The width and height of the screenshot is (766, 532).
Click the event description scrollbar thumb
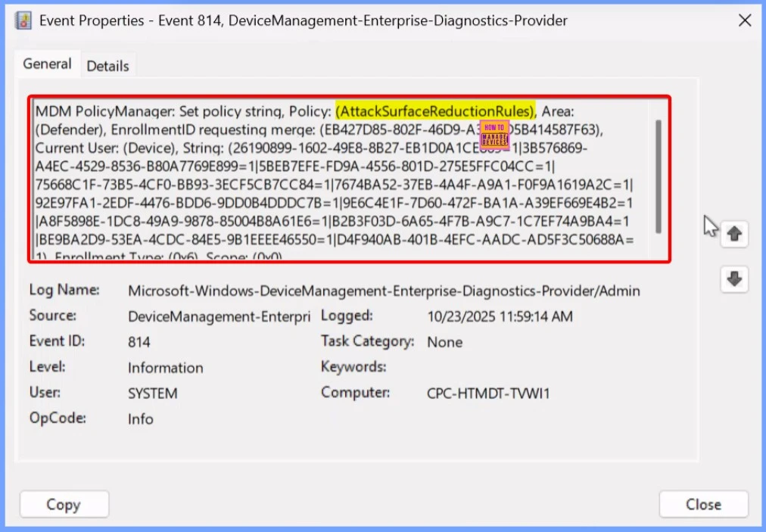658,176
